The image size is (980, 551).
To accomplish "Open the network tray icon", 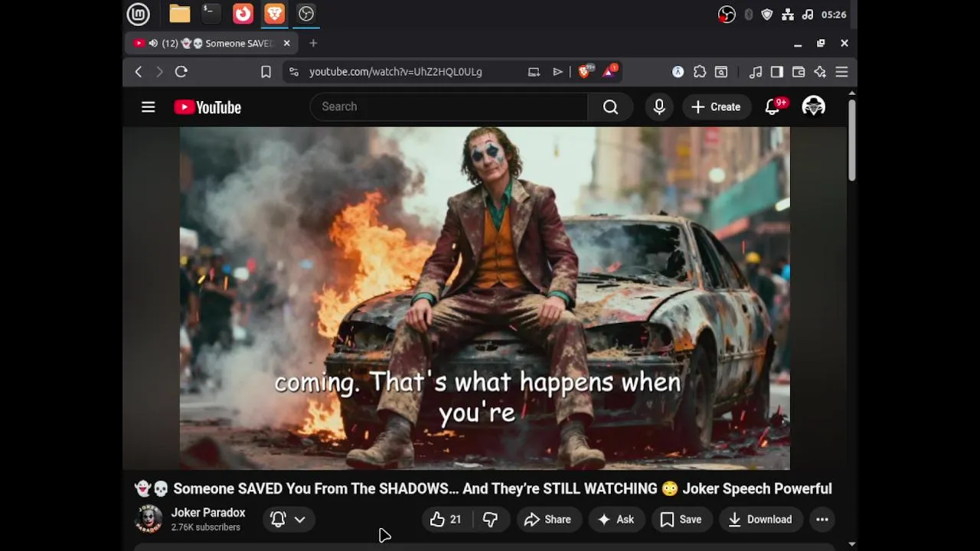I will pyautogui.click(x=788, y=15).
